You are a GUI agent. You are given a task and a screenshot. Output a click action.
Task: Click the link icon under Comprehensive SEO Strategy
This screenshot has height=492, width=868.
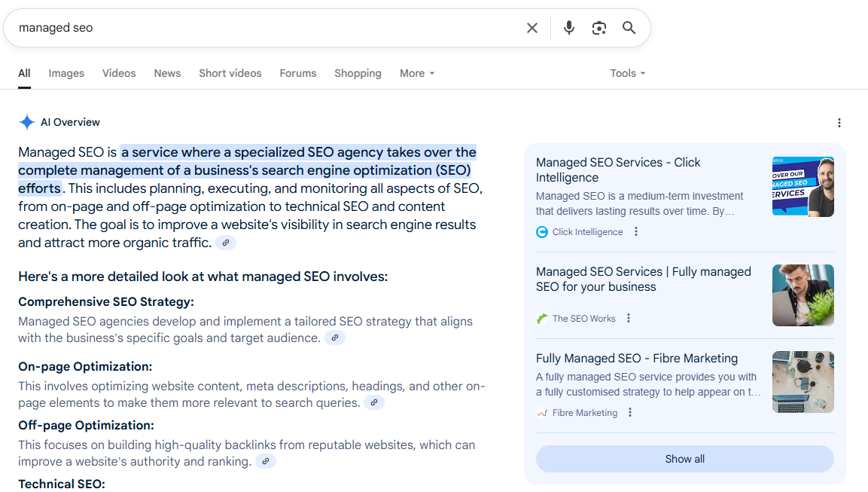tap(334, 337)
